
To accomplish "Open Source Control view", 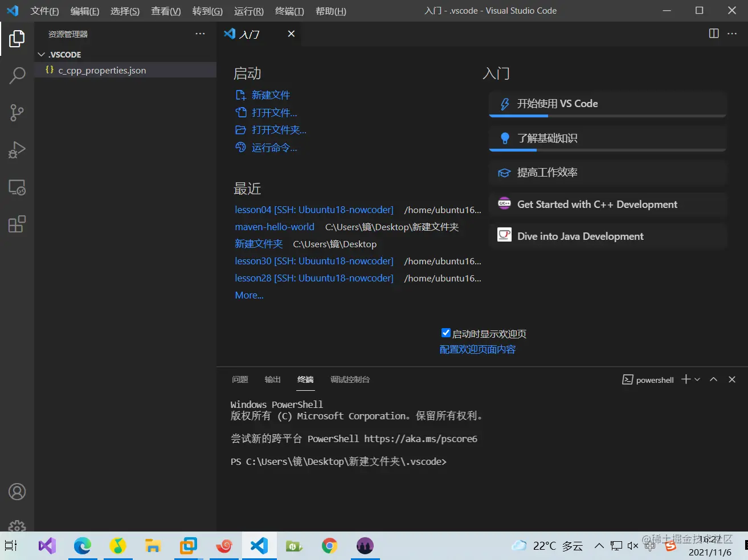I will [x=17, y=113].
